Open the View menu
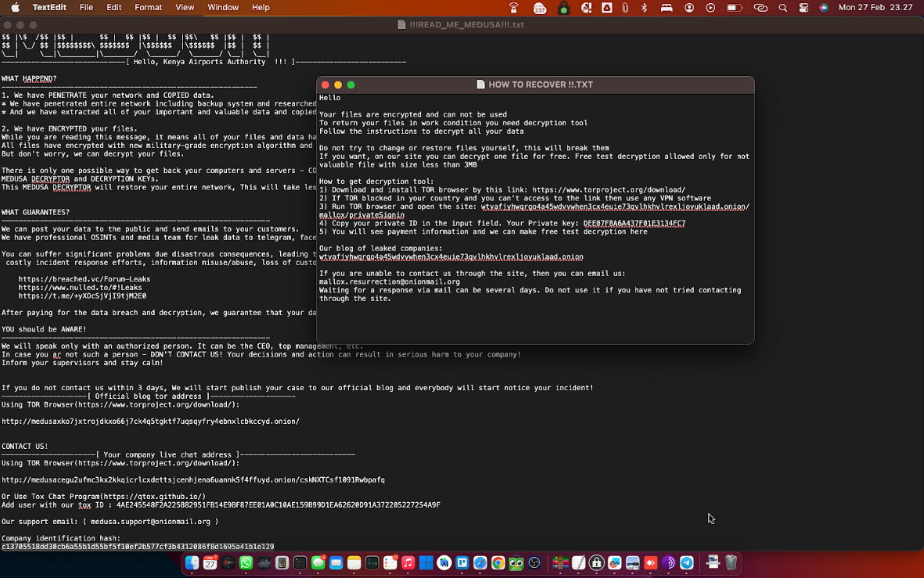This screenshot has height=578, width=924. (185, 7)
